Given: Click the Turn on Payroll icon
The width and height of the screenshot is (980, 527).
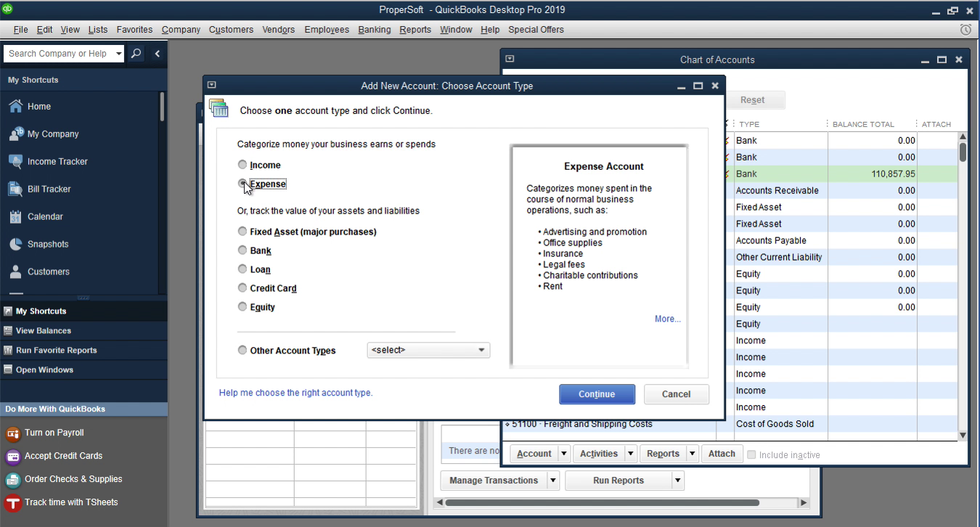Looking at the screenshot, I should point(12,433).
